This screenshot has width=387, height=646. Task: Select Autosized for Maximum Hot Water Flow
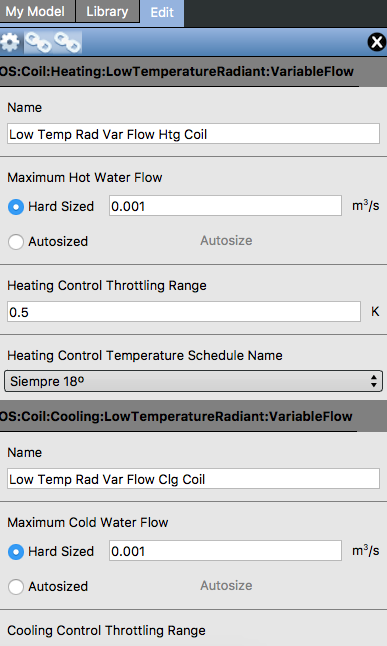[x=16, y=241]
